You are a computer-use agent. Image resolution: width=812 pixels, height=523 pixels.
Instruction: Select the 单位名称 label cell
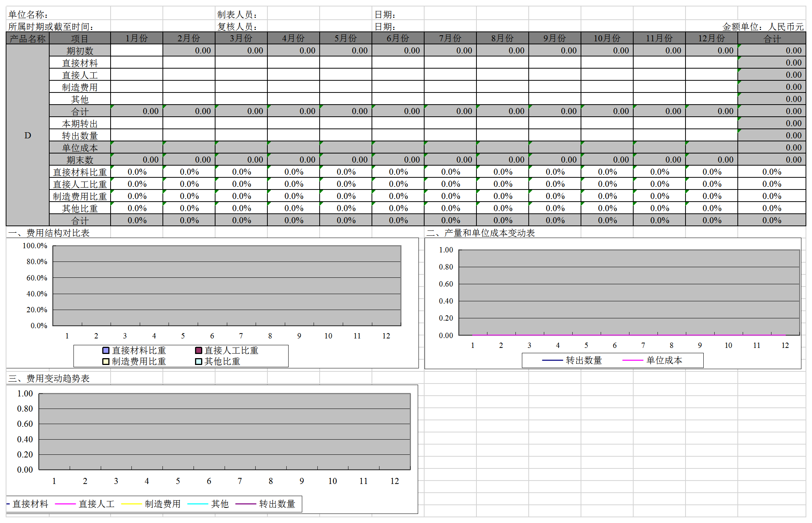(x=28, y=15)
